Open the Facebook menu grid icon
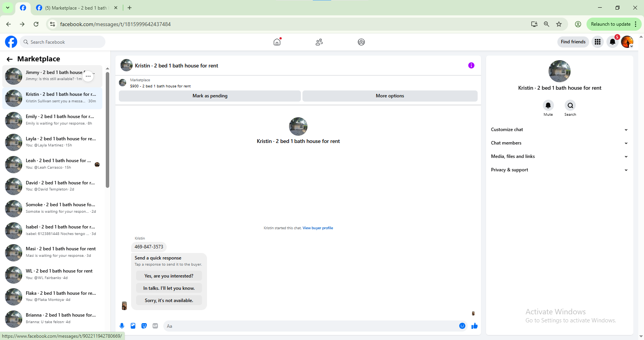The image size is (644, 340). pyautogui.click(x=598, y=42)
